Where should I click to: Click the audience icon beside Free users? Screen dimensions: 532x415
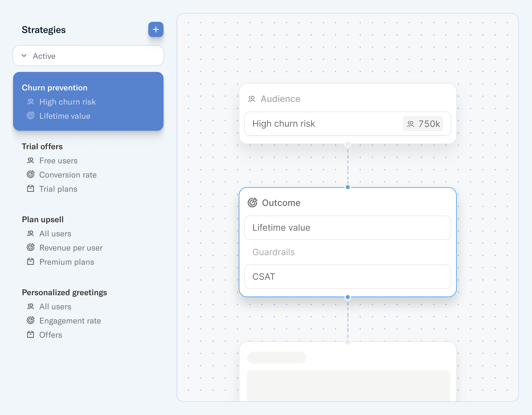(x=31, y=160)
